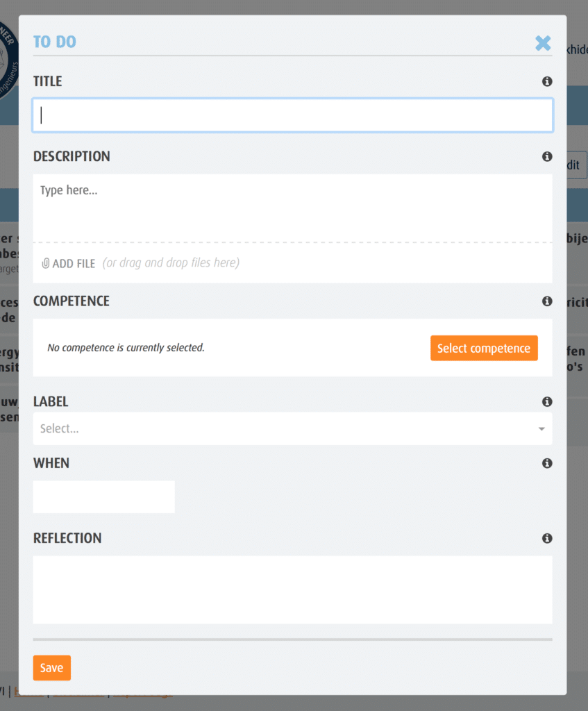The height and width of the screenshot is (711, 588).
Task: Open the Label select dropdown
Action: [292, 428]
